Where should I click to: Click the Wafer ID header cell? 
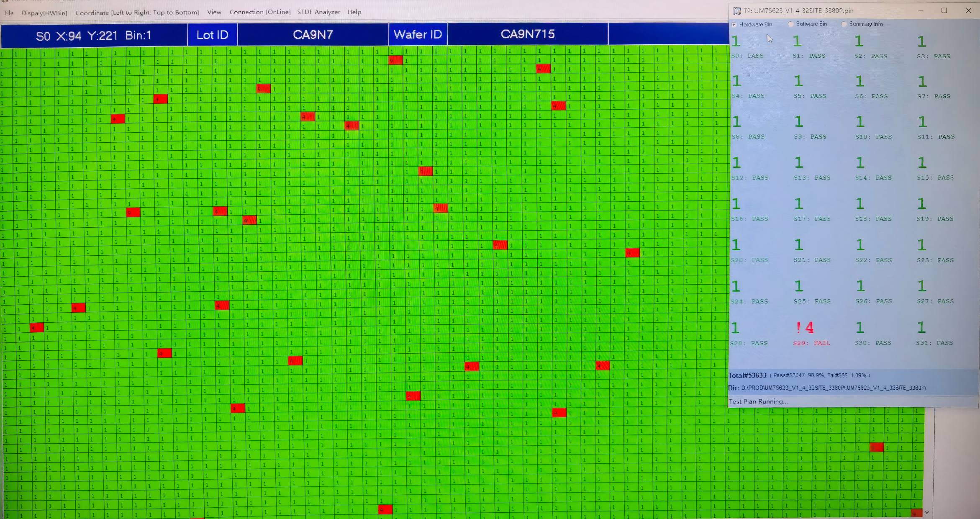418,34
